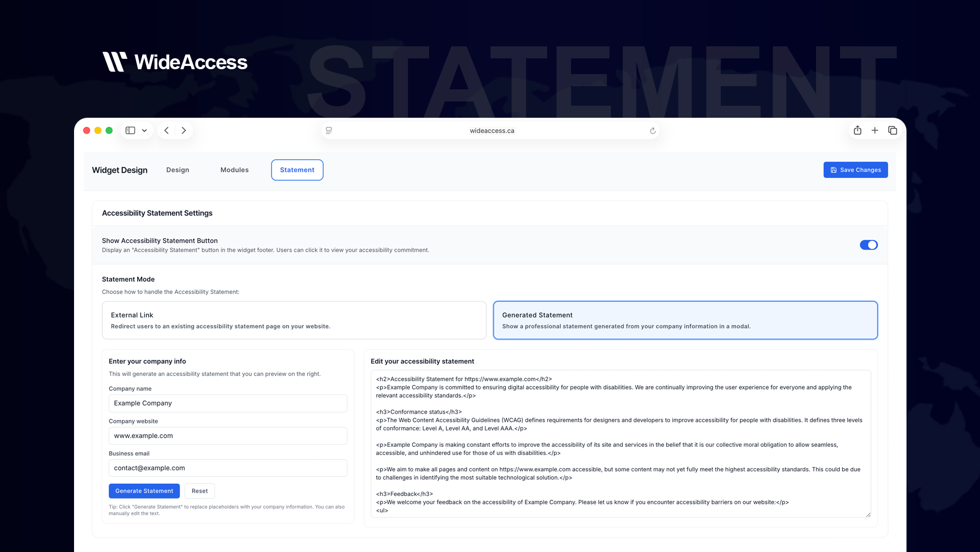Switch to the Design tab
Image resolution: width=980 pixels, height=552 pixels.
pyautogui.click(x=177, y=169)
